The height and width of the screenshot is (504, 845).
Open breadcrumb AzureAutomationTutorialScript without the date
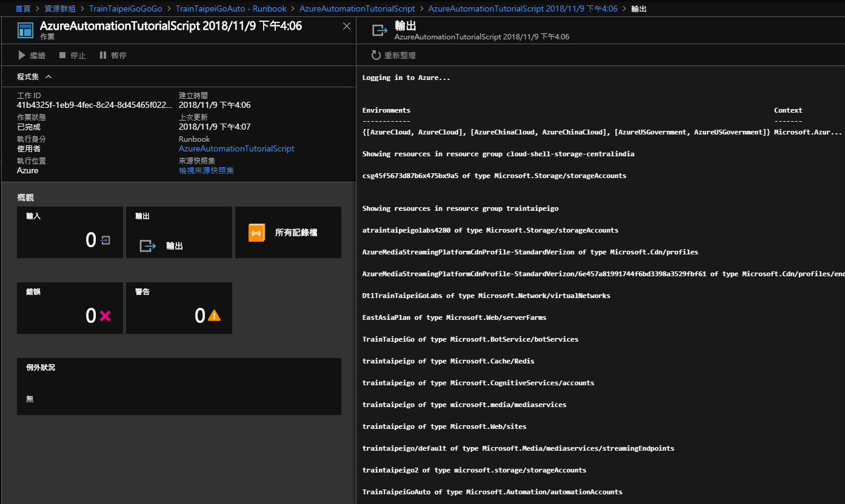point(358,8)
